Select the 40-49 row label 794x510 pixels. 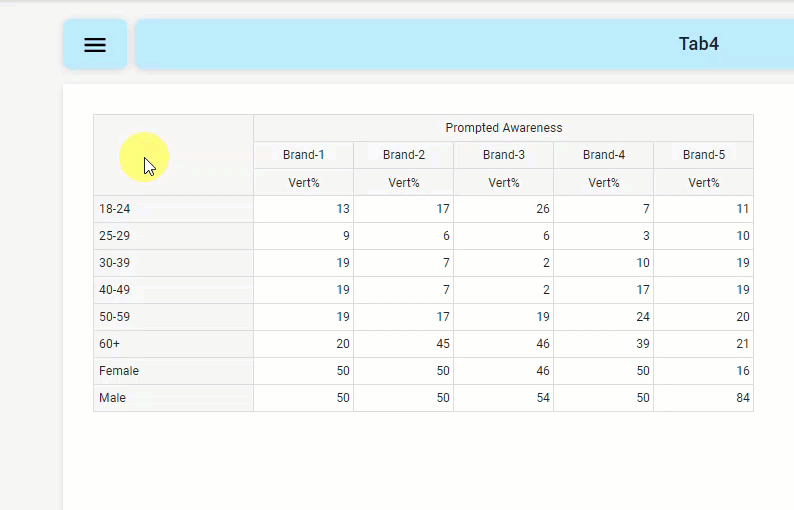coord(115,290)
